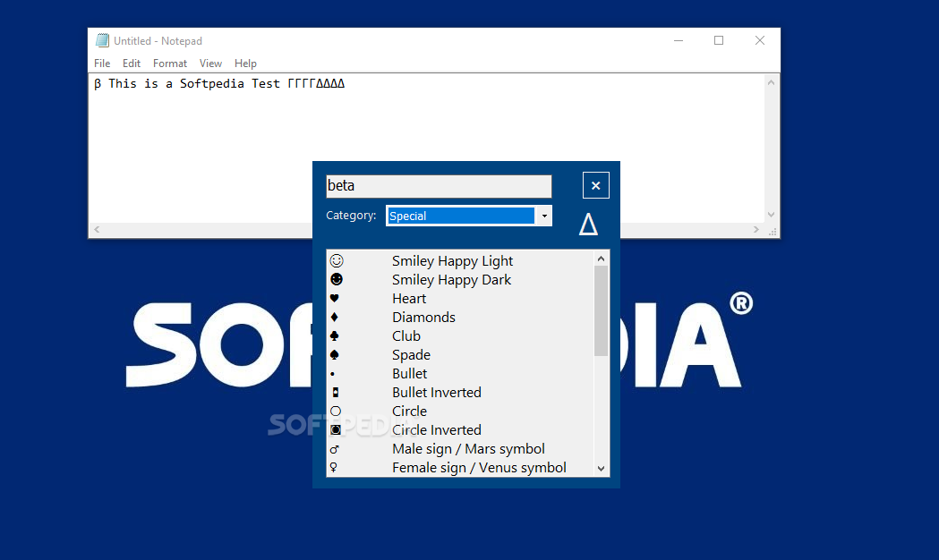Screen dimensions: 939x560
Task: Choose the Spade symbol icon
Action: (x=334, y=355)
